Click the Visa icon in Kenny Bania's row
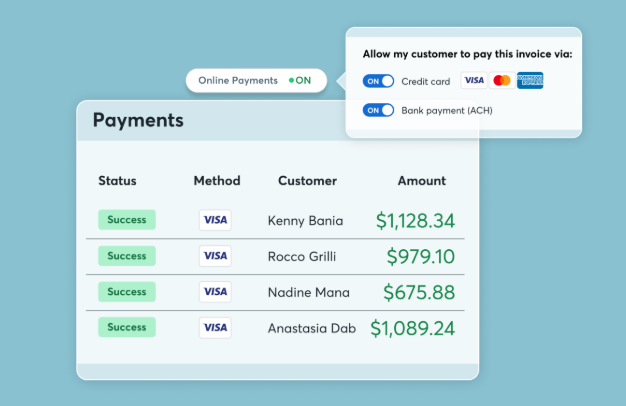This screenshot has width=626, height=406. [215, 220]
